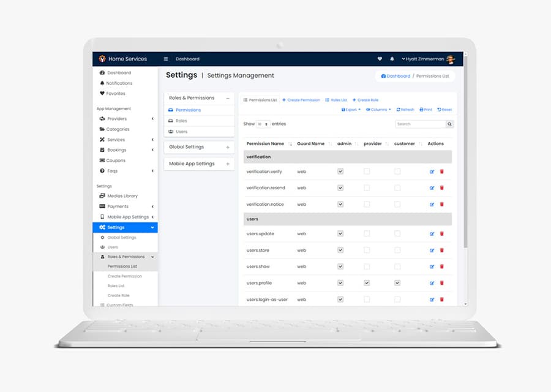Delete the verification.notice permission

click(x=442, y=204)
